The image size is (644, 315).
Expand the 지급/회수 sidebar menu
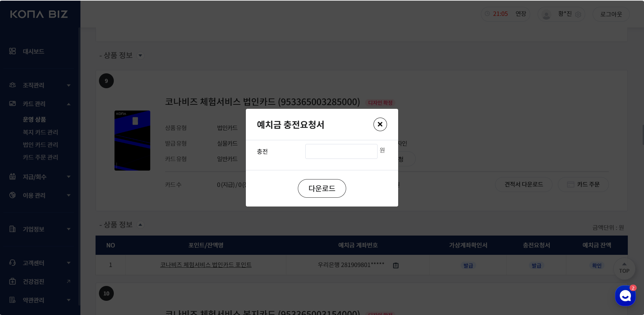69,177
